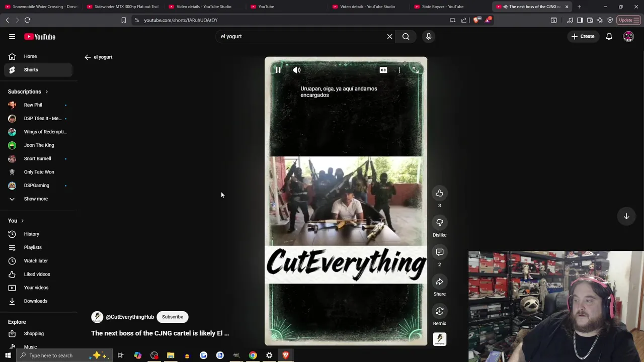644x362 pixels.
Task: Reload the page
Action: 27,20
